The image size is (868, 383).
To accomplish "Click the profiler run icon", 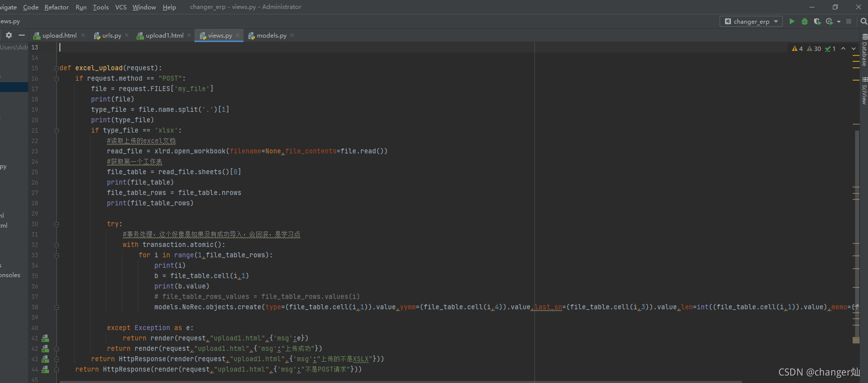I will (x=829, y=21).
